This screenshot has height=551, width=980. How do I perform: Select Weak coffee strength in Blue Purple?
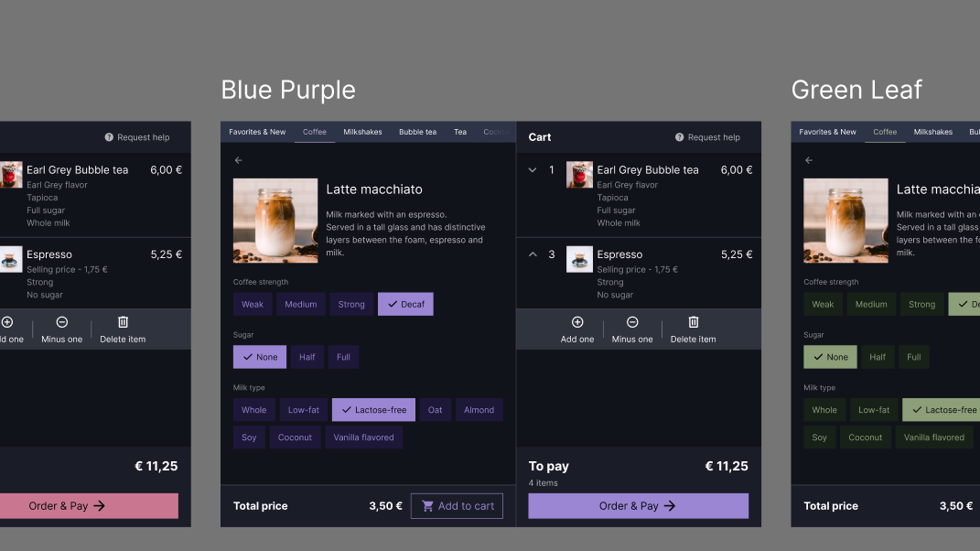click(253, 304)
